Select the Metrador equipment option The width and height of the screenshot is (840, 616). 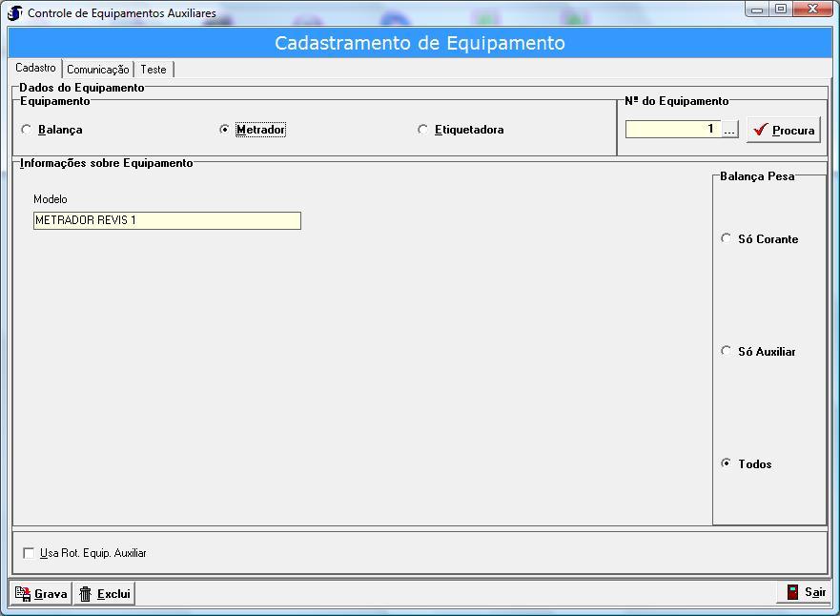(x=225, y=130)
